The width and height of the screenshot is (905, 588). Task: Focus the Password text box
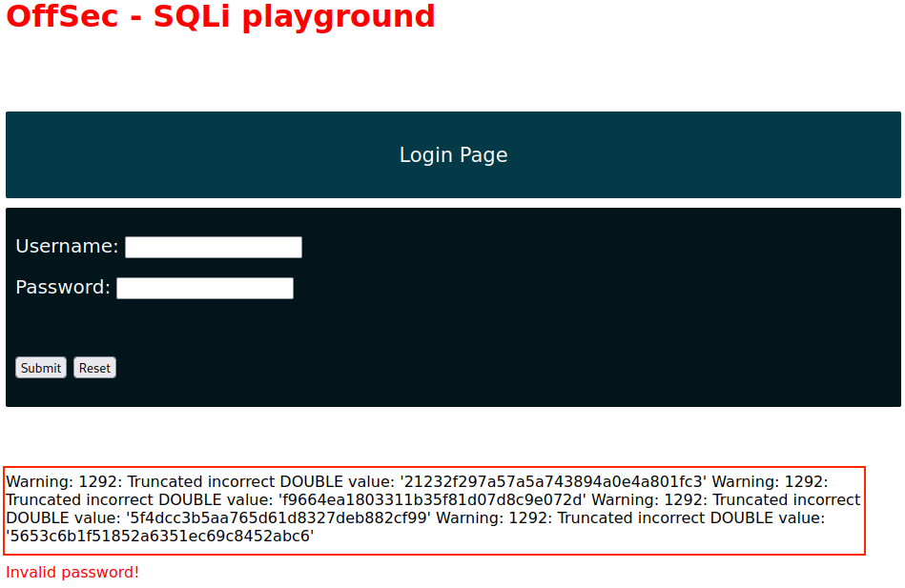click(x=204, y=289)
